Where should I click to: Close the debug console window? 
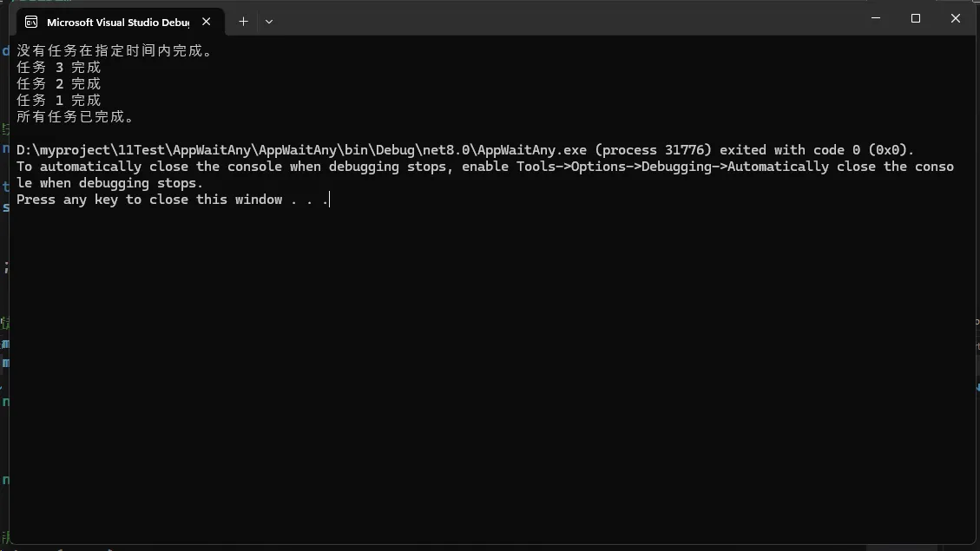[955, 18]
